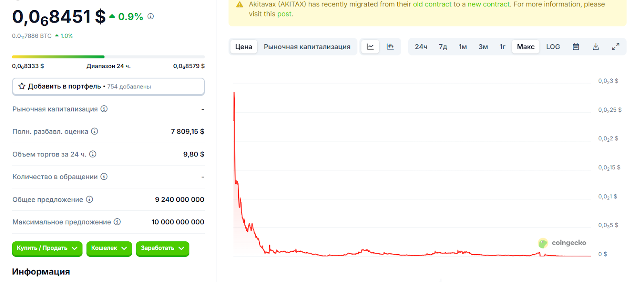Select the 3м time range
The height and width of the screenshot is (282, 644).
[483, 47]
